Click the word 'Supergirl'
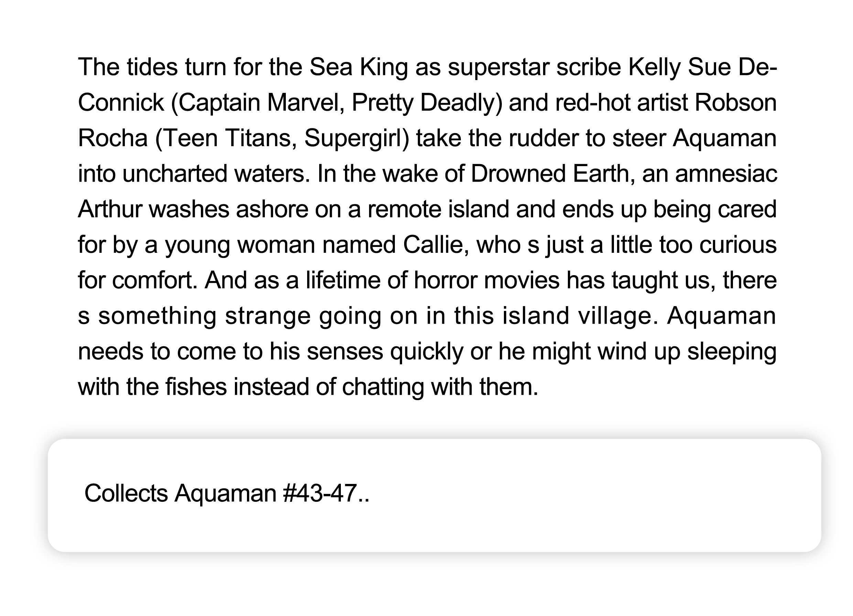The height and width of the screenshot is (616, 853). [354, 138]
